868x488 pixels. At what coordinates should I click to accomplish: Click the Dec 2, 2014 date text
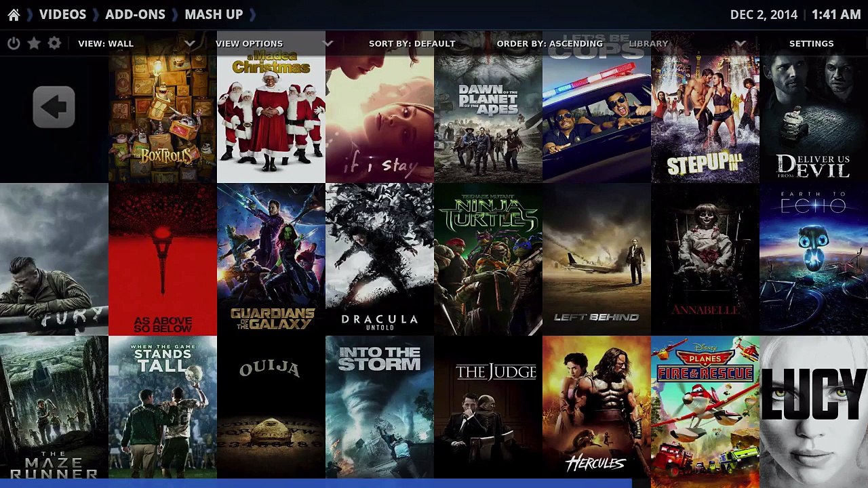coord(763,14)
